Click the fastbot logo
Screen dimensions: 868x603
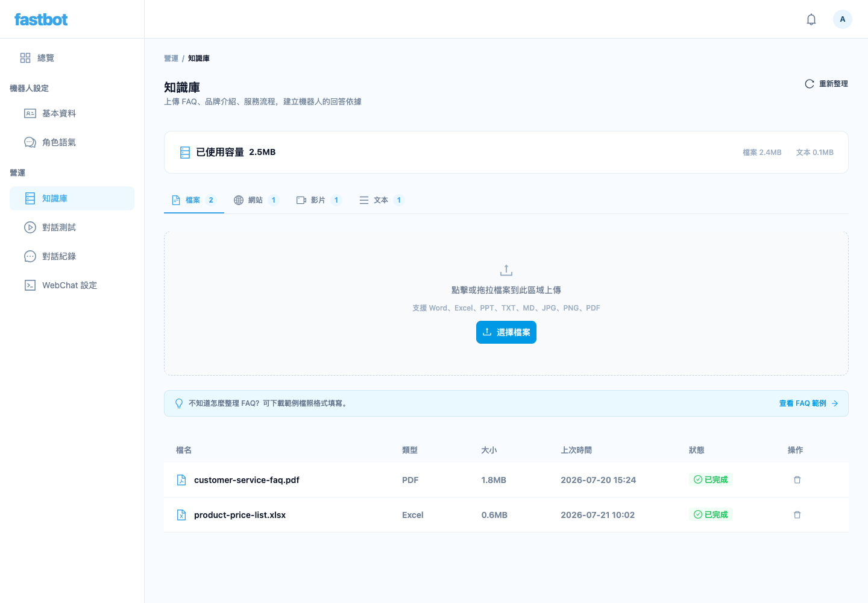[x=41, y=19]
